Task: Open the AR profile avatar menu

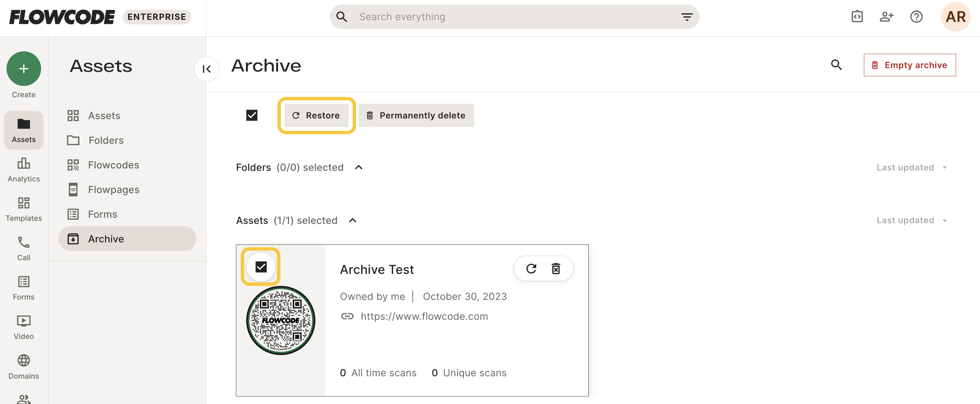Action: pyautogui.click(x=956, y=17)
